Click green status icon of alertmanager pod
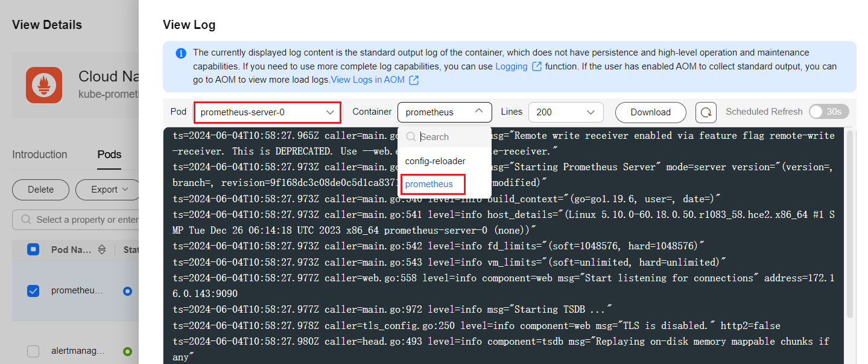 [127, 351]
